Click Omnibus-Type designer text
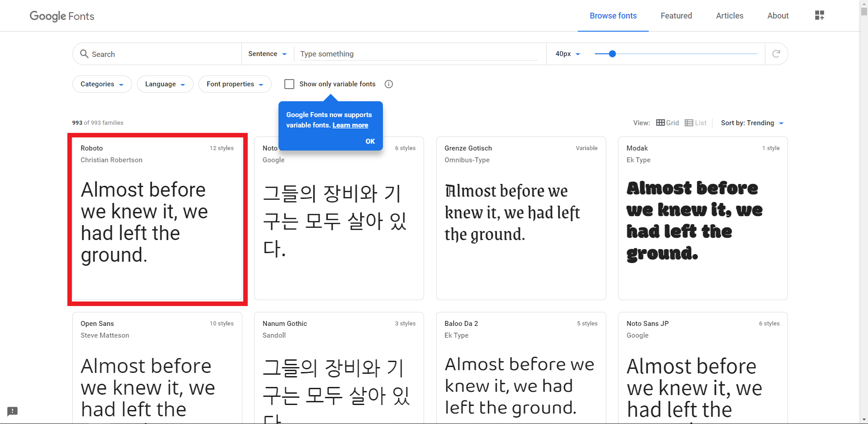The image size is (868, 424). click(467, 160)
